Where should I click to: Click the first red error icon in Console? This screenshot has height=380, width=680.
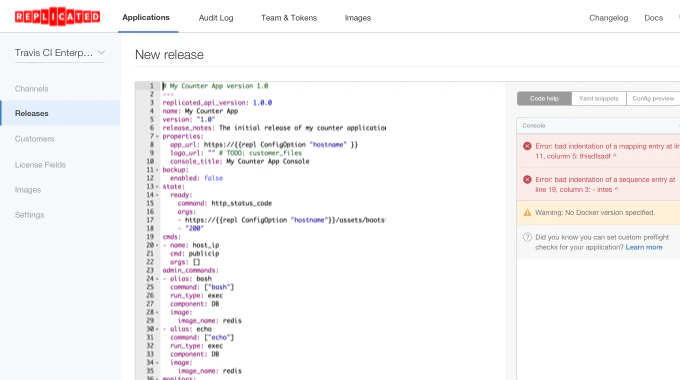[x=527, y=146]
